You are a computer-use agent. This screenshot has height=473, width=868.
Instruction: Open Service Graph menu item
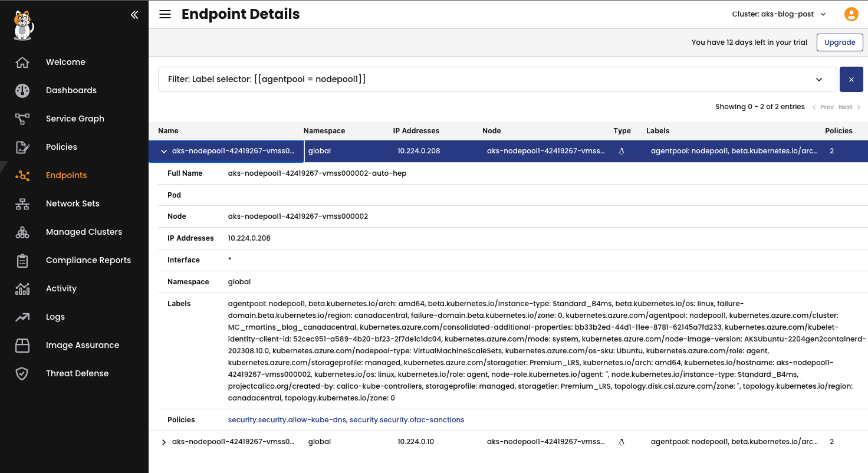[75, 119]
